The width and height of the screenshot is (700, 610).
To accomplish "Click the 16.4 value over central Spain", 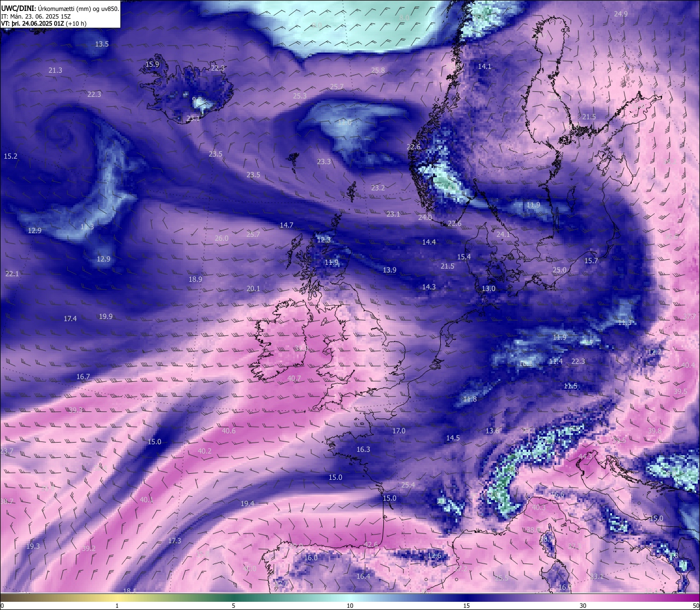I will [363, 577].
